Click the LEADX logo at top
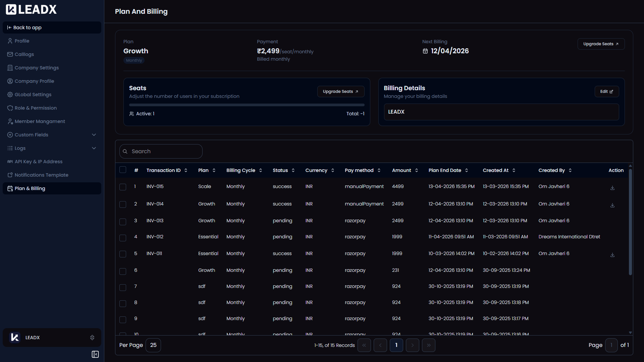 tap(31, 9)
